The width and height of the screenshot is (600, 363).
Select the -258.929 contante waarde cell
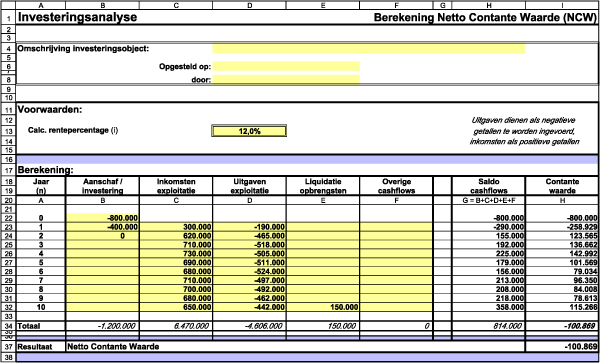[562, 227]
